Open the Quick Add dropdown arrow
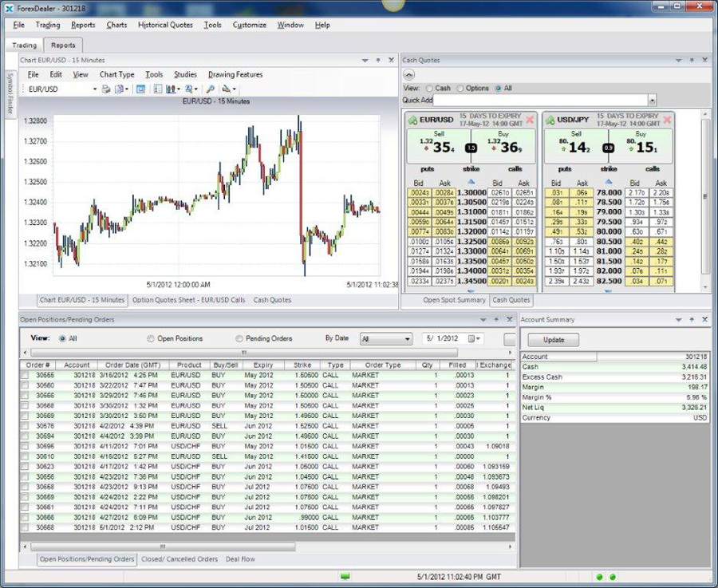Viewport: 718px width, 588px height. point(652,101)
